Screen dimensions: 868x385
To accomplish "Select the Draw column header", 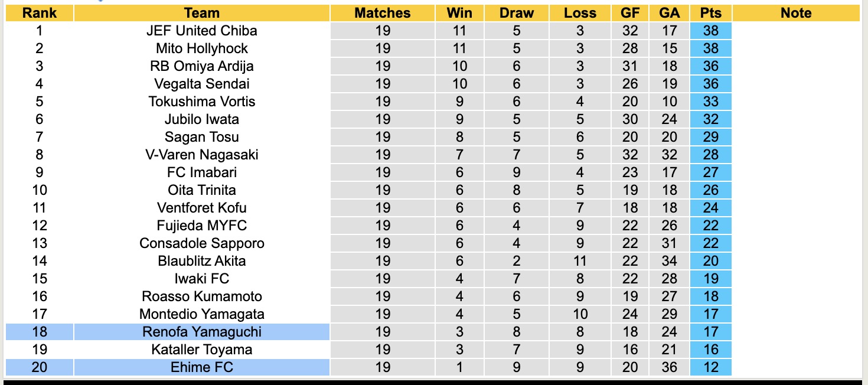I will coord(516,13).
